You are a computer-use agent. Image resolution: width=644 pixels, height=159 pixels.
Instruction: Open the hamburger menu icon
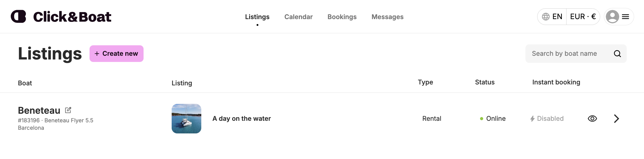(625, 17)
